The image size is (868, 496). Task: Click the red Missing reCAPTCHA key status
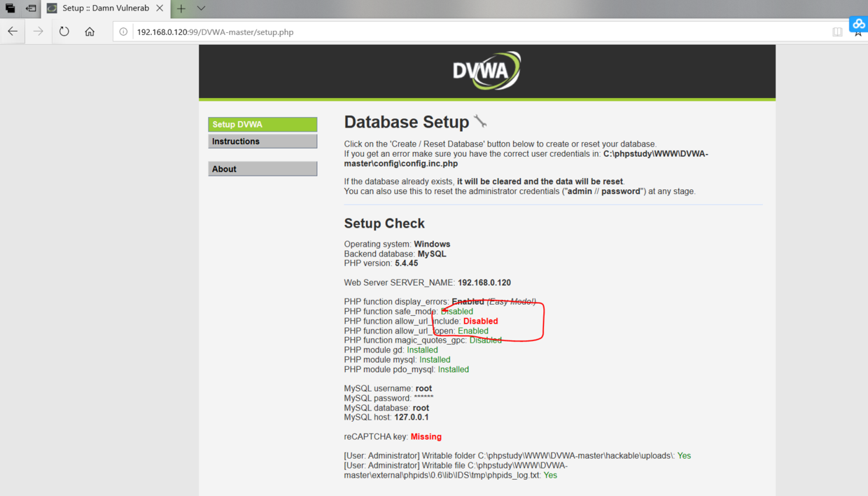point(426,436)
